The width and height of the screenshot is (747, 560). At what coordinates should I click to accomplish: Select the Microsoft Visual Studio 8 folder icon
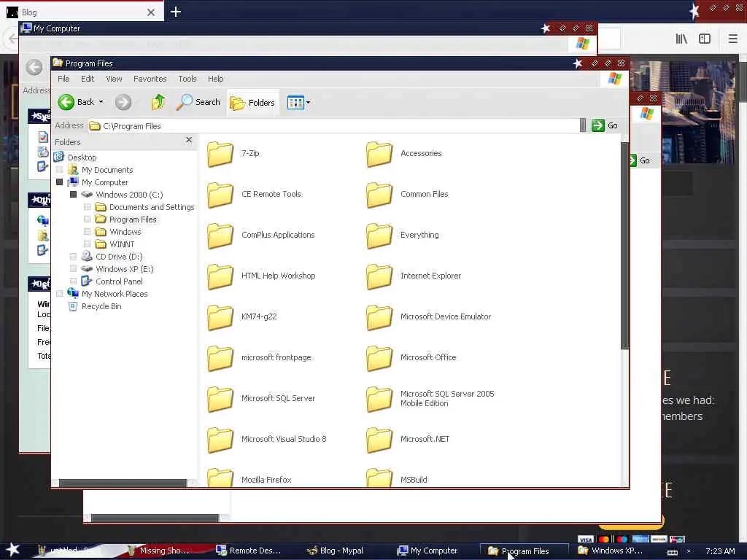point(220,440)
